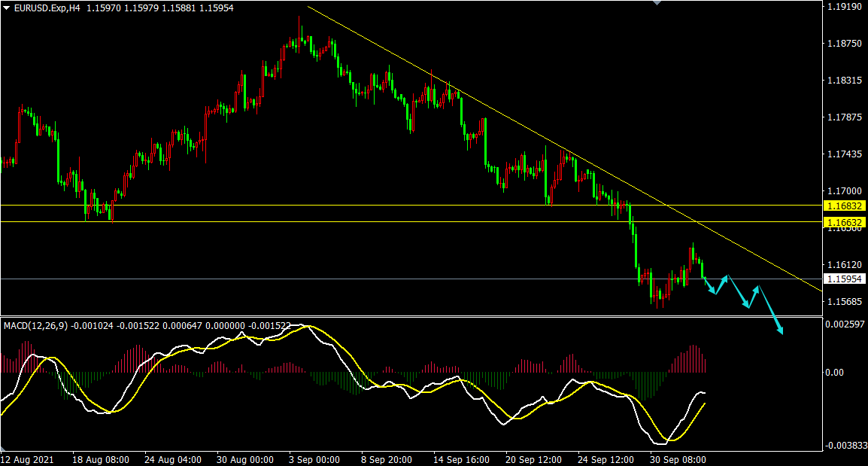868x466 pixels.
Task: Click the gray chart shift marker at top
Action: pyautogui.click(x=657, y=3)
